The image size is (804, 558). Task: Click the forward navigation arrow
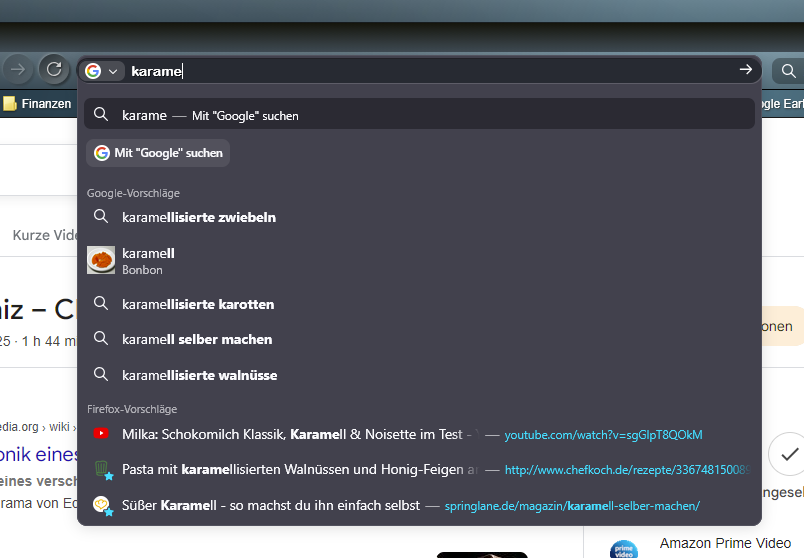17,69
